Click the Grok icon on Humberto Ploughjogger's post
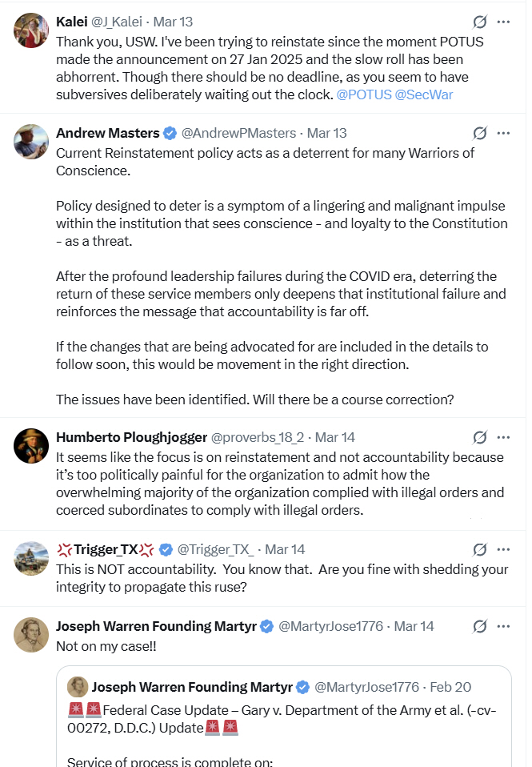The height and width of the screenshot is (767, 532). click(x=480, y=437)
